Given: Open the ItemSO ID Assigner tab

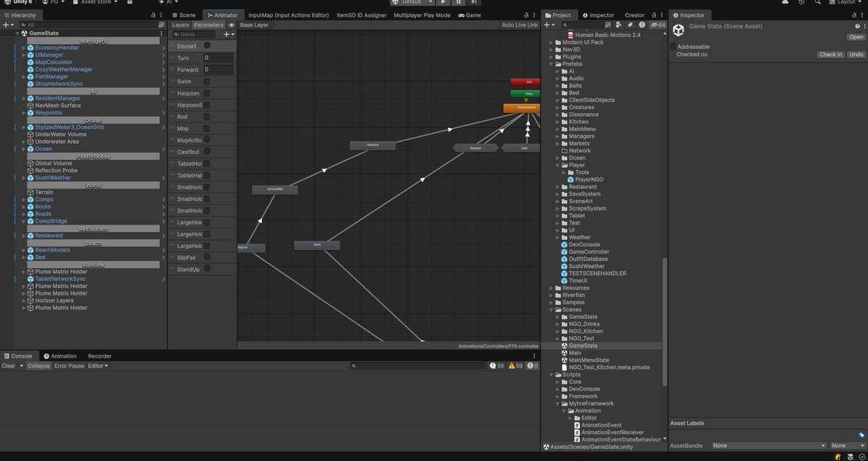Looking at the screenshot, I should point(362,14).
